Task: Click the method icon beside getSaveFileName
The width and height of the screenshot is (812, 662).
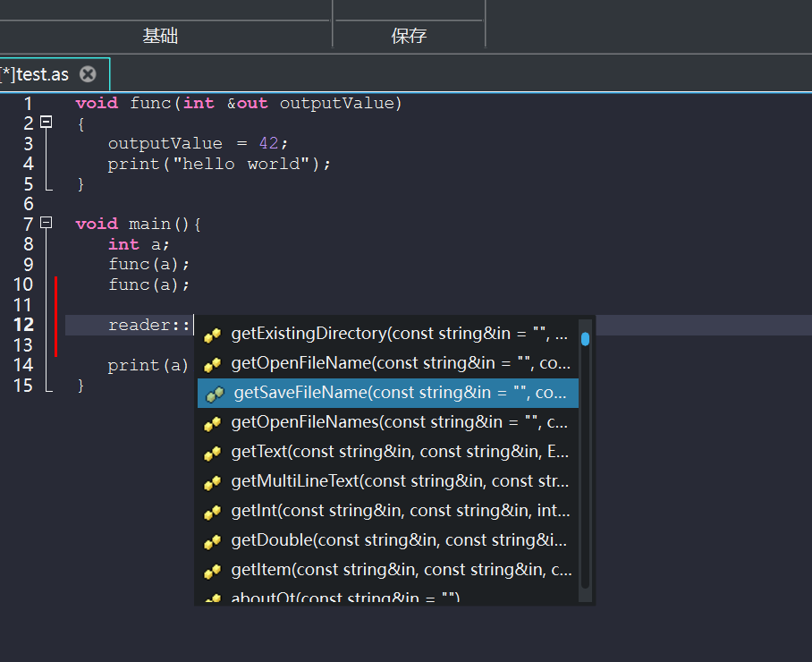Action: click(215, 395)
